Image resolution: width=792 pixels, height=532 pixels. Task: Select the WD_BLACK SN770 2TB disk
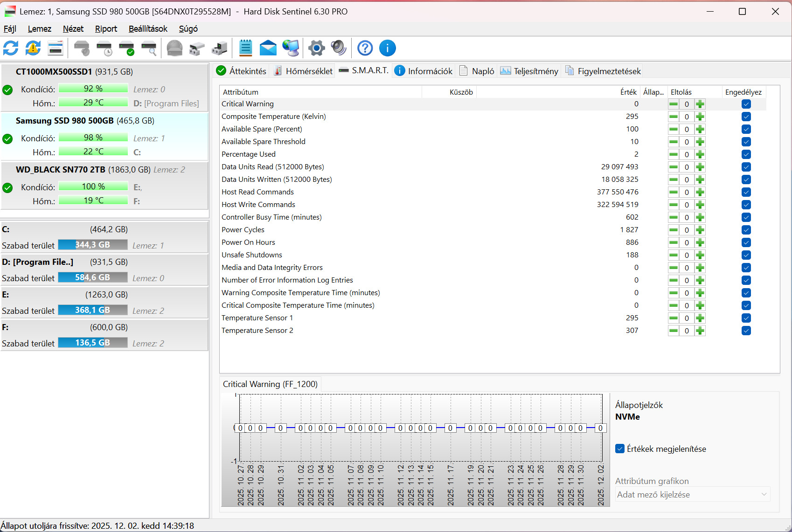point(61,170)
